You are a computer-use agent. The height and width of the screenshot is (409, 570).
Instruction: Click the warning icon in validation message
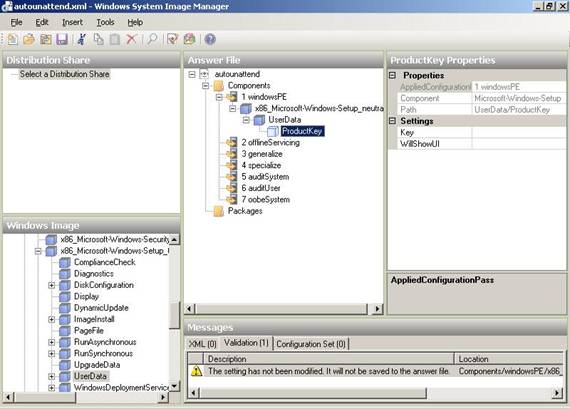tap(196, 371)
